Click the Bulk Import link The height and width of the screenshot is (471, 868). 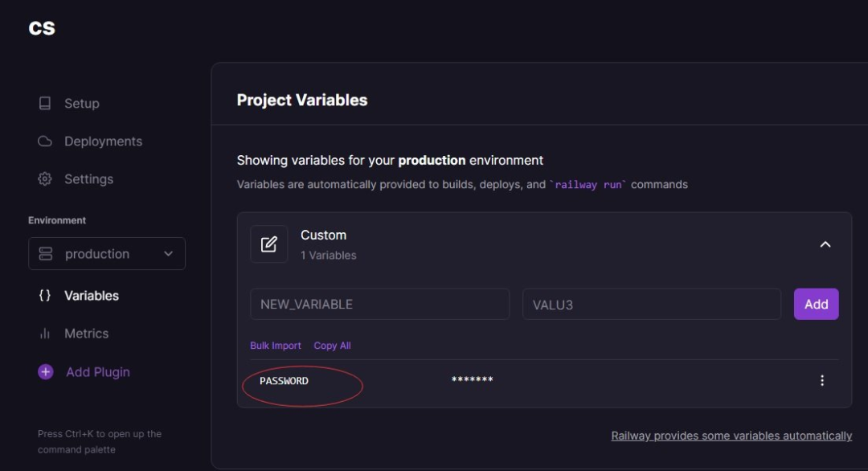276,346
